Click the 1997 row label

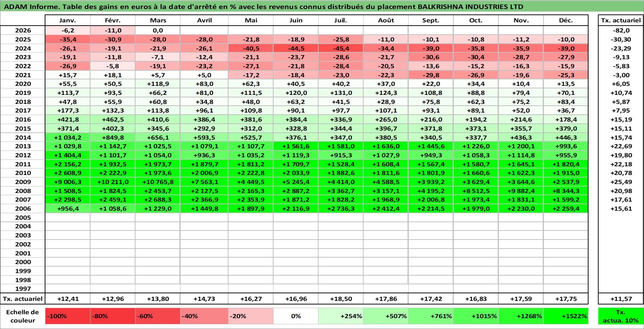tap(23, 289)
